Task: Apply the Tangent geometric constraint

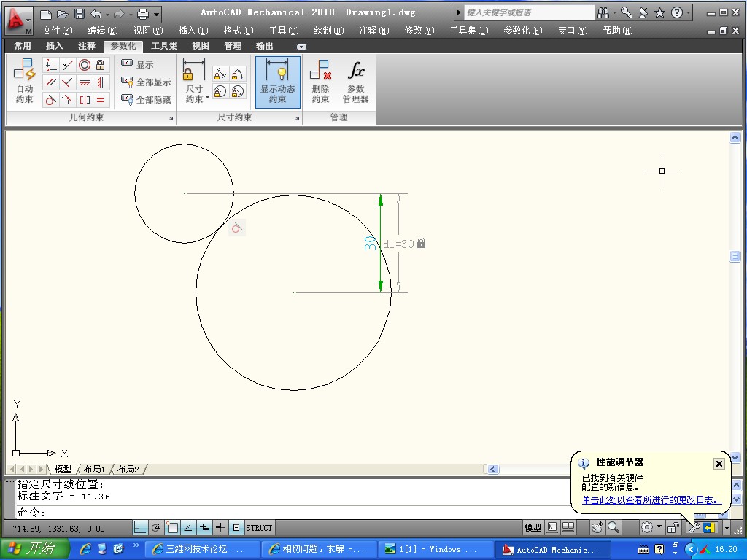Action: click(x=50, y=99)
